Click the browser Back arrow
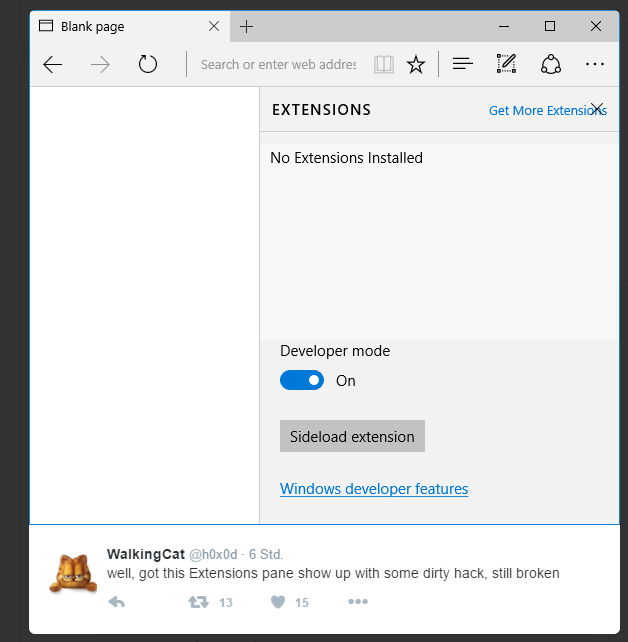Screen dimensions: 628x642 [53, 65]
